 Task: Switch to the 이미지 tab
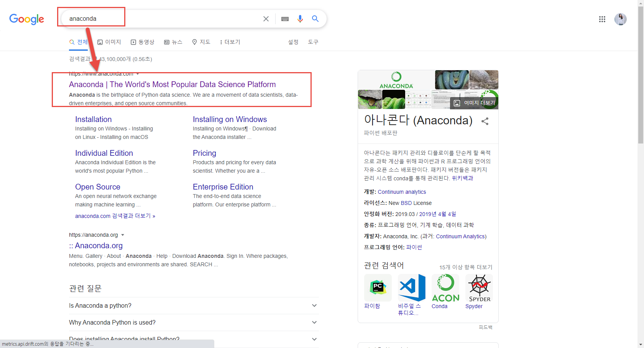click(109, 42)
